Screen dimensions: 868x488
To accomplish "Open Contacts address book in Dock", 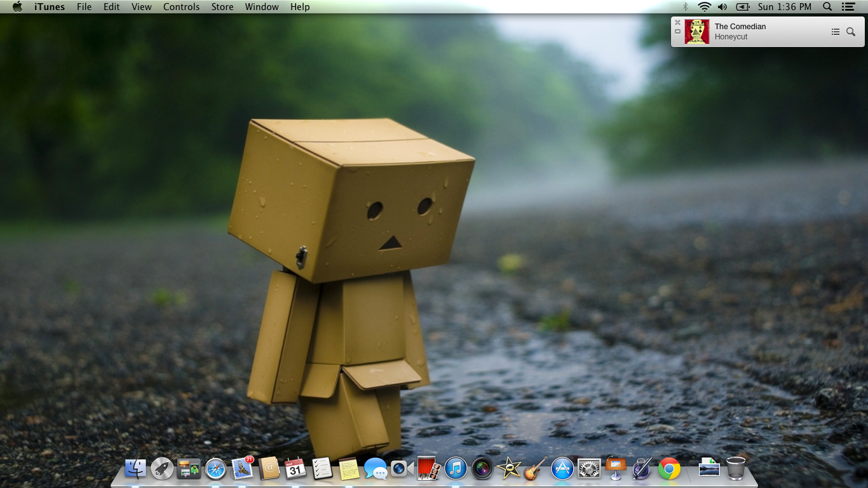I will (x=269, y=469).
